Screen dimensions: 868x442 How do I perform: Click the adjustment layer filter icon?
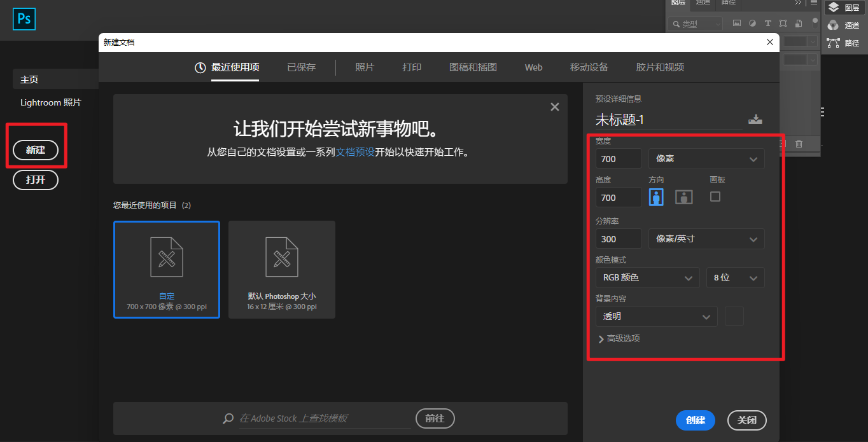coord(752,24)
